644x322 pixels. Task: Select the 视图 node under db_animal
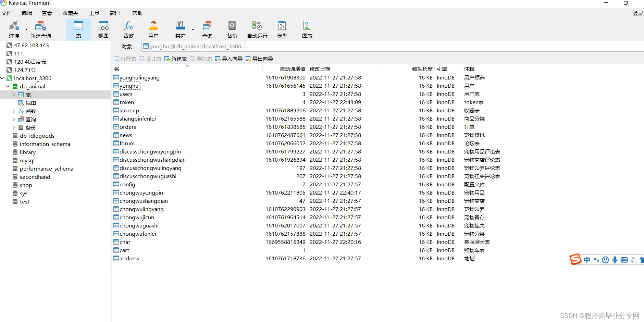27,103
